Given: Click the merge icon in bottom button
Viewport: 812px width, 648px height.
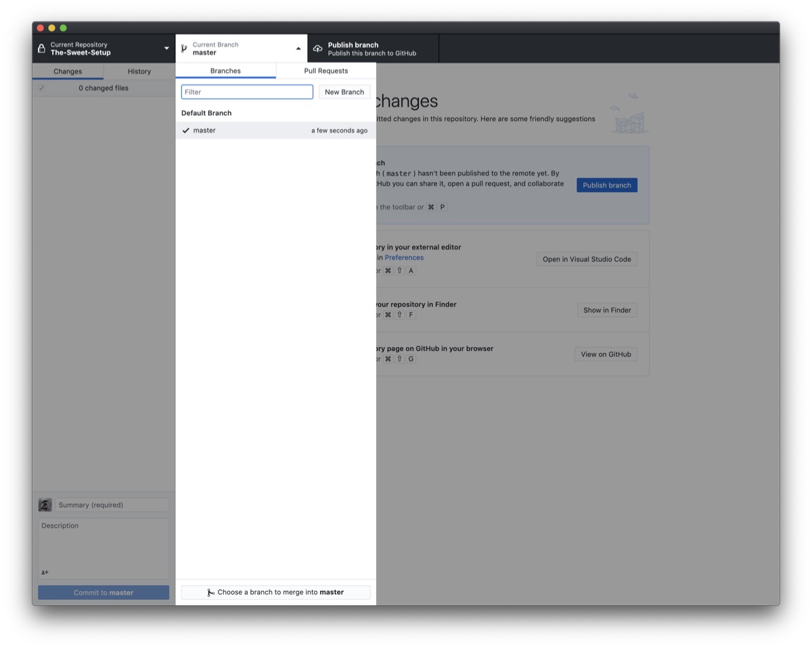Looking at the screenshot, I should click(210, 593).
